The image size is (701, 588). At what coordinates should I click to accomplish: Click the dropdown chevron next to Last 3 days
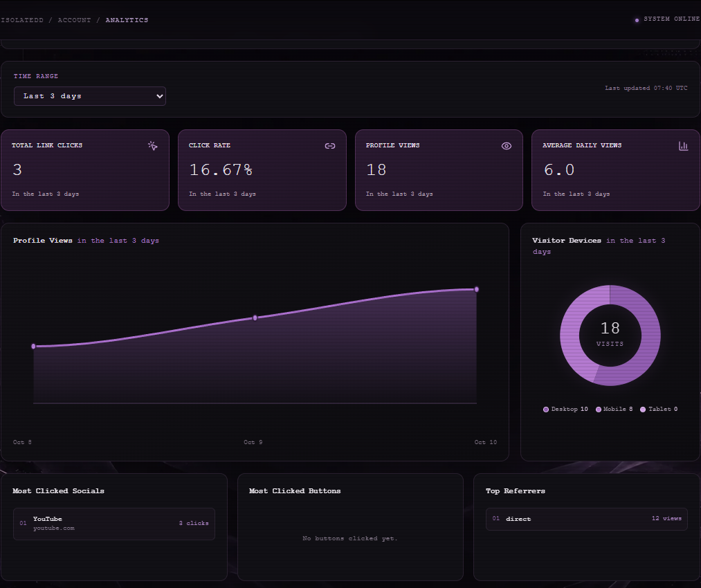(x=160, y=96)
